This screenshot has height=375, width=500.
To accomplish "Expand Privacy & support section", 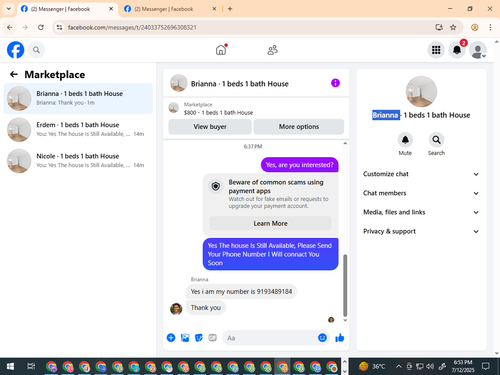I will tap(421, 231).
